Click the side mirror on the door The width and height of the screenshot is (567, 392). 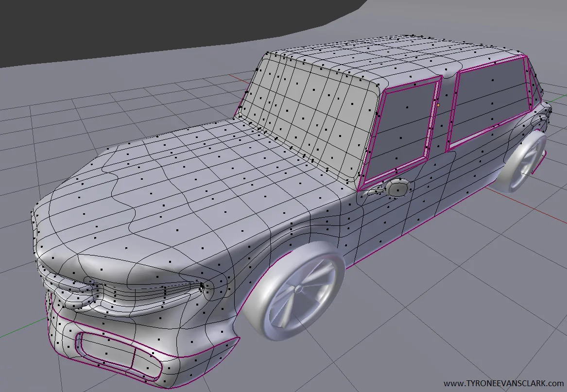(x=398, y=188)
